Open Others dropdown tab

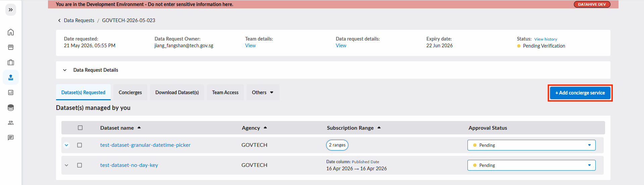[x=263, y=92]
